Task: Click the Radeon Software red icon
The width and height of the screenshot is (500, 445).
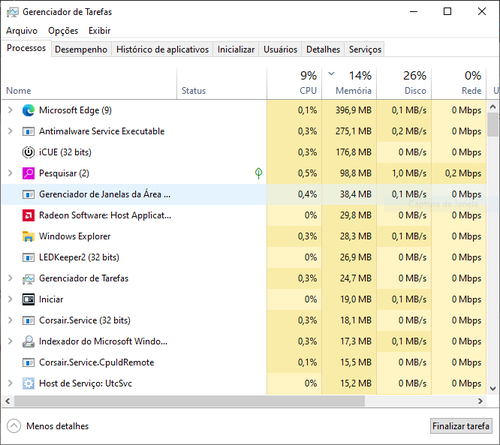Action: (28, 215)
